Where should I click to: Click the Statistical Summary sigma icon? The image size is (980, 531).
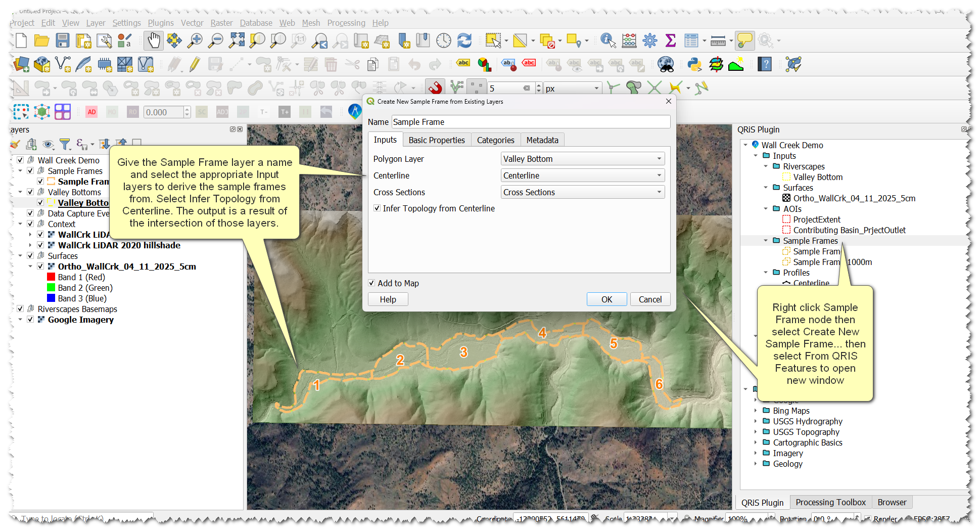point(671,40)
